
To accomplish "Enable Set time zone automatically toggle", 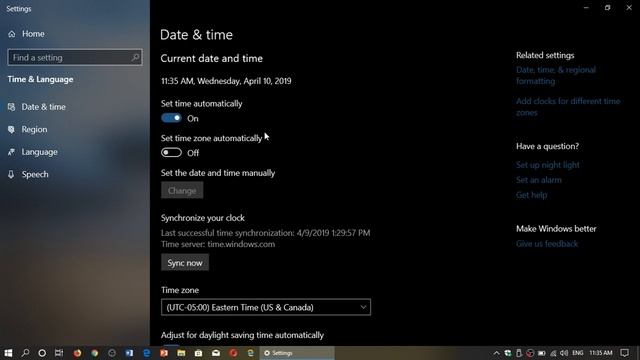I will pyautogui.click(x=171, y=153).
